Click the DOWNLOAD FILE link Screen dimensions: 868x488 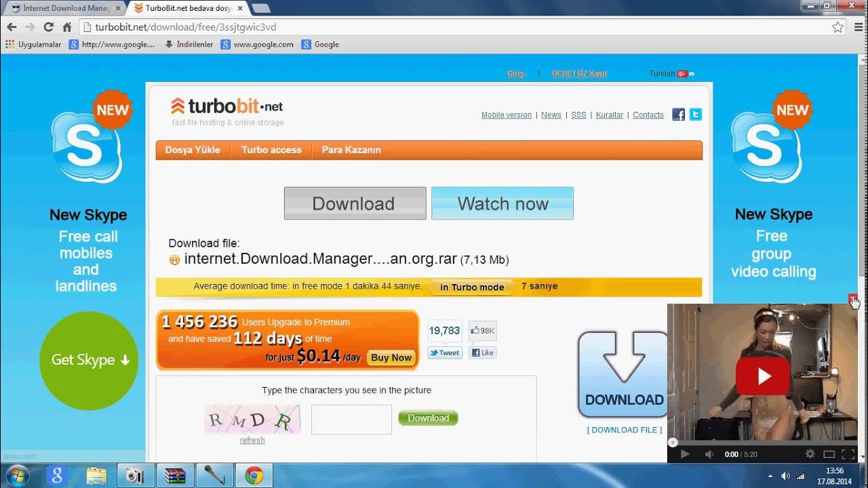(625, 430)
